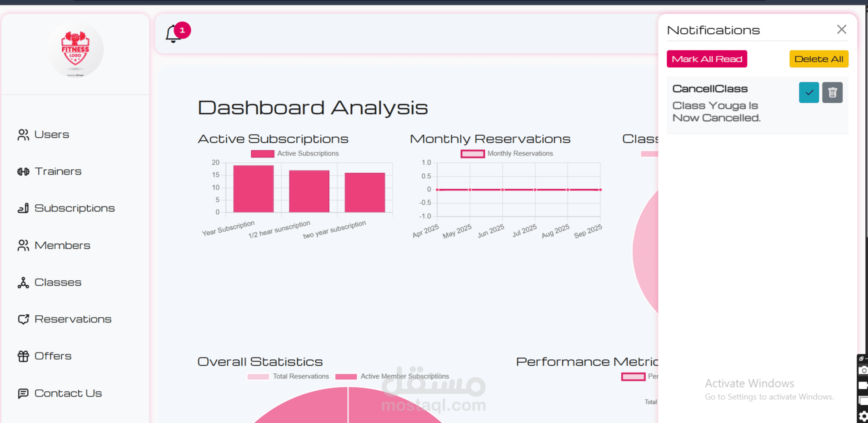The width and height of the screenshot is (868, 423).
Task: Delete the CancellClass notification with trash icon
Action: pyautogui.click(x=832, y=93)
